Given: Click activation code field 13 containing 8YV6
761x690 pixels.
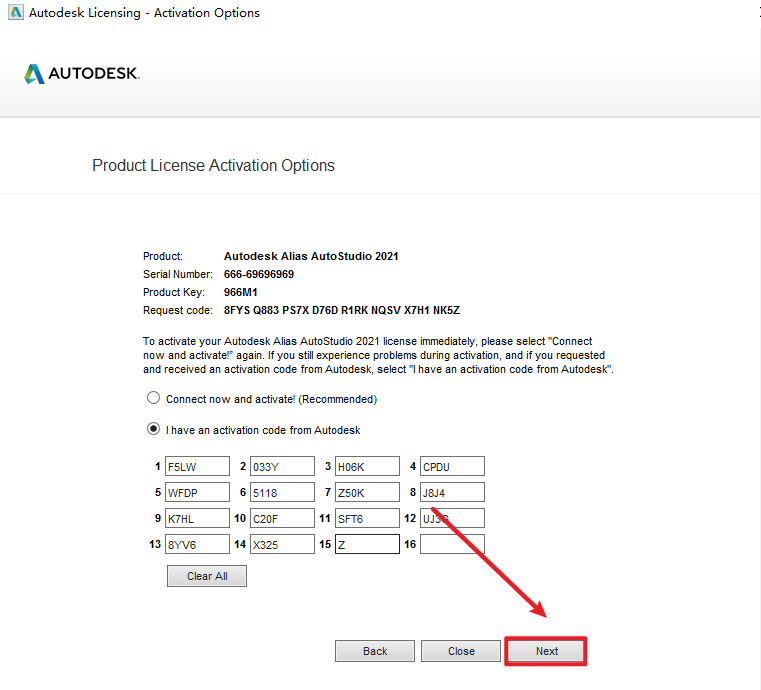Looking at the screenshot, I should click(197, 544).
